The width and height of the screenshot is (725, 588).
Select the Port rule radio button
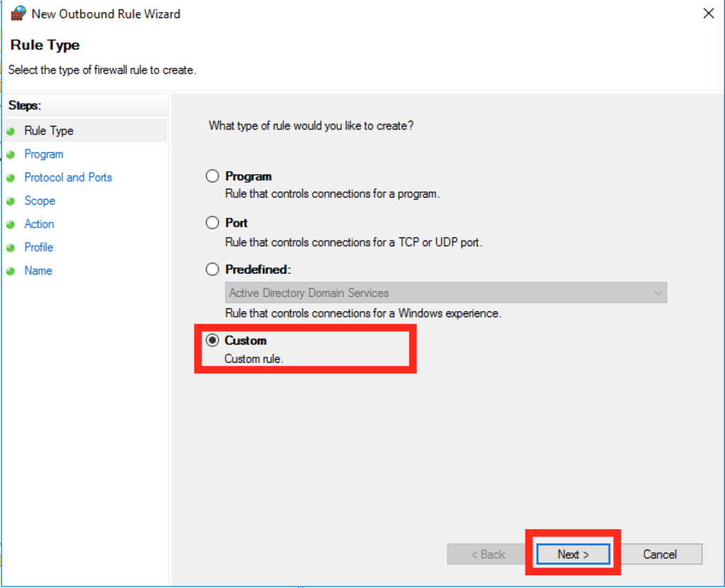[x=212, y=223]
